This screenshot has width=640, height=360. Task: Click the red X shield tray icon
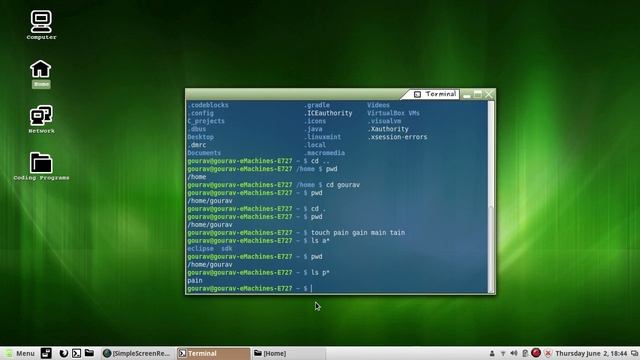point(548,353)
